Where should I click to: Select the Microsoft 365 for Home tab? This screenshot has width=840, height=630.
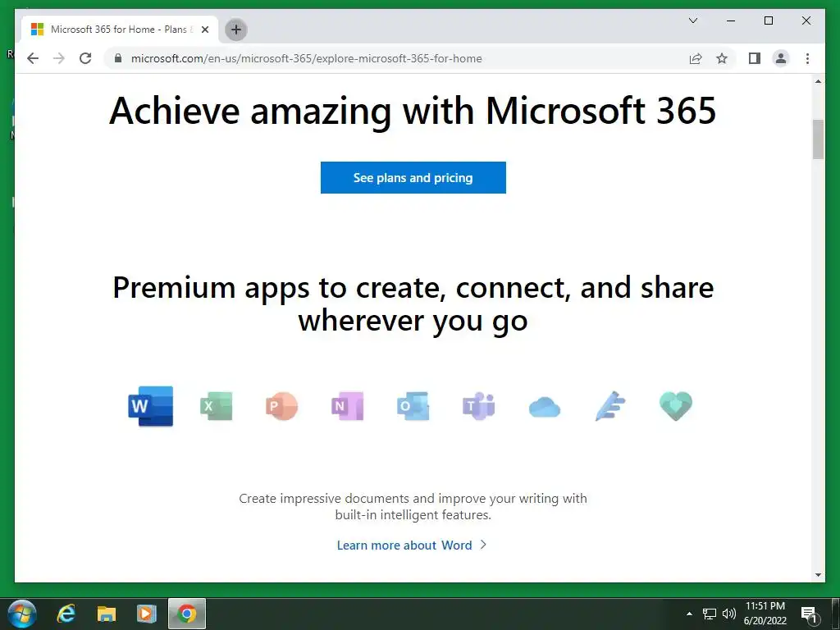click(120, 30)
